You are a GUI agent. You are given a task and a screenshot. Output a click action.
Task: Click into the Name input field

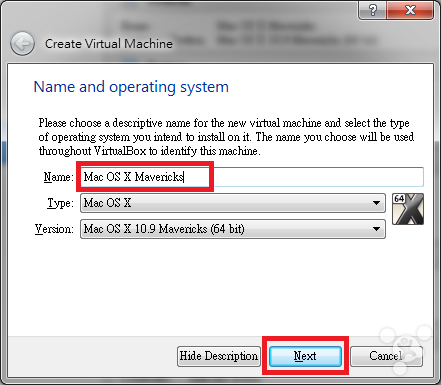tap(252, 177)
